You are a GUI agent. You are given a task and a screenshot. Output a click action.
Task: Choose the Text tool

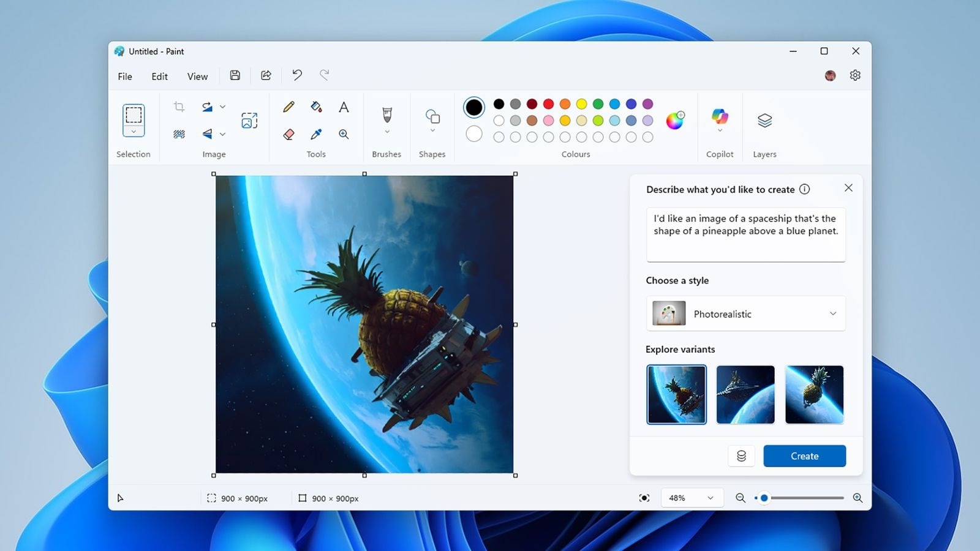[344, 107]
